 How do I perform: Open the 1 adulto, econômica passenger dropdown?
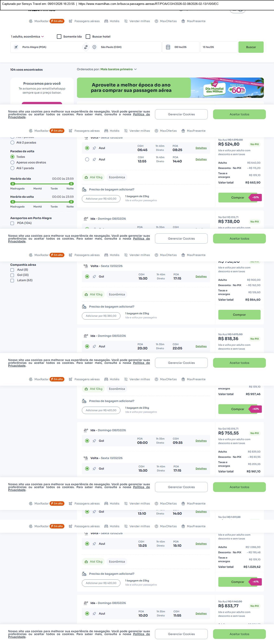[27, 37]
